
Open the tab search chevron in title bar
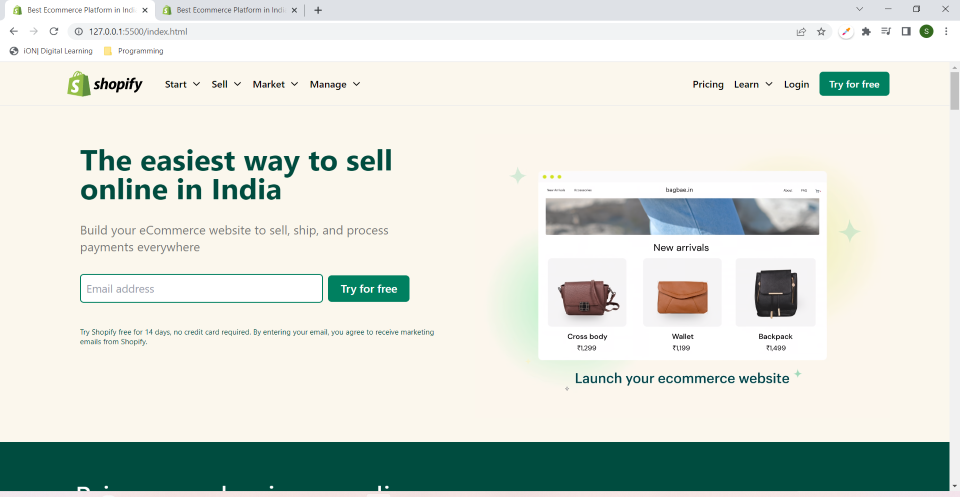(x=860, y=9)
